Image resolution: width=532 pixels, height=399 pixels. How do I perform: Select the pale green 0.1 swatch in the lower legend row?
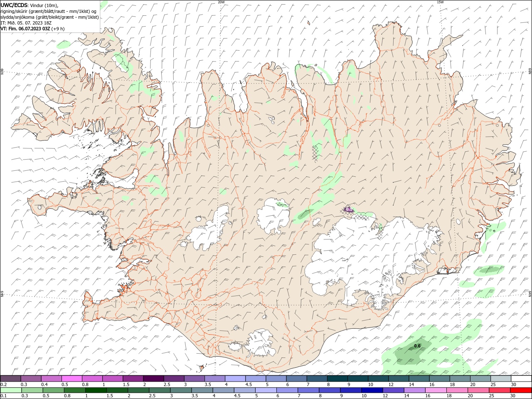coord(11,390)
